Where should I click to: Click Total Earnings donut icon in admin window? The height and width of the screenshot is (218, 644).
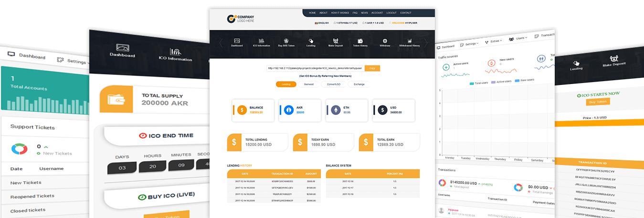point(518,188)
